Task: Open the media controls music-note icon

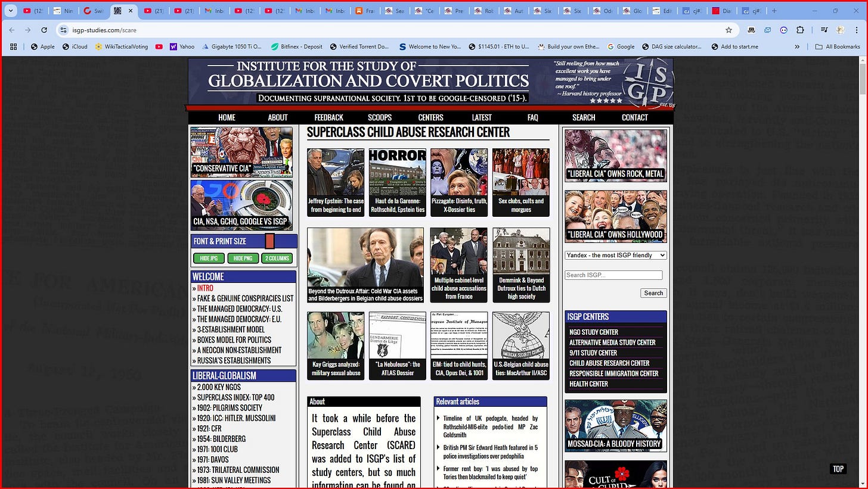Action: point(824,30)
